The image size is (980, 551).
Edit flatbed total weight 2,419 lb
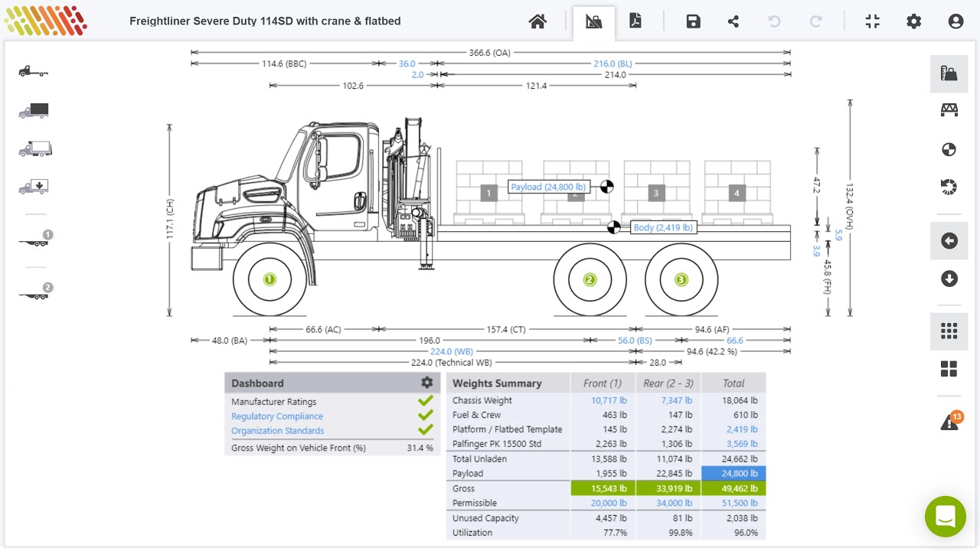742,429
